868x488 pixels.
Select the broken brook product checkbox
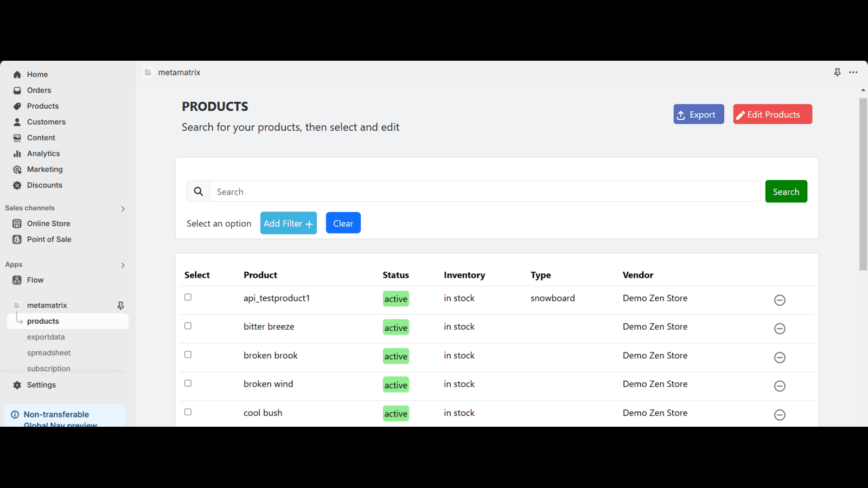click(188, 355)
